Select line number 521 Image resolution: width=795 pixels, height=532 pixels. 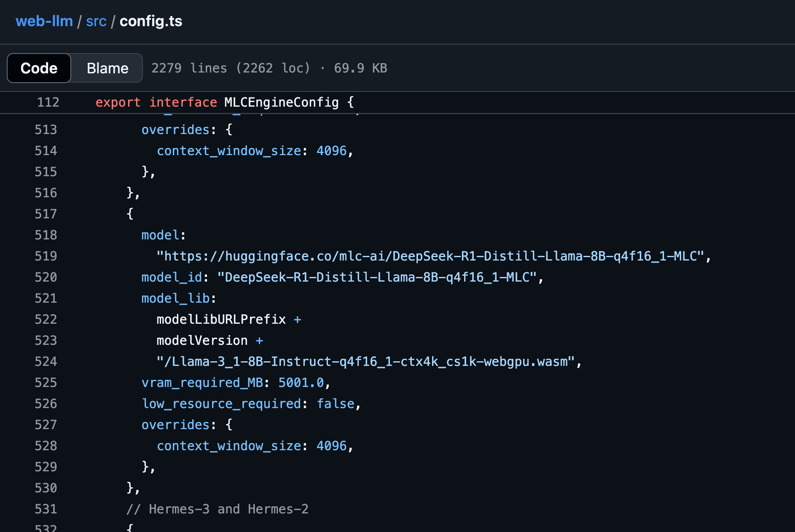(46, 298)
